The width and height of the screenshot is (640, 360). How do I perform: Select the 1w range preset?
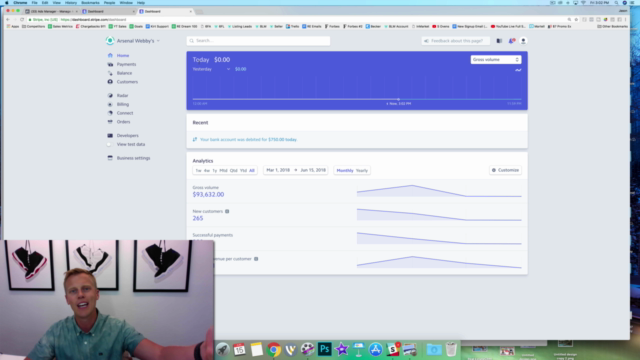tap(198, 171)
